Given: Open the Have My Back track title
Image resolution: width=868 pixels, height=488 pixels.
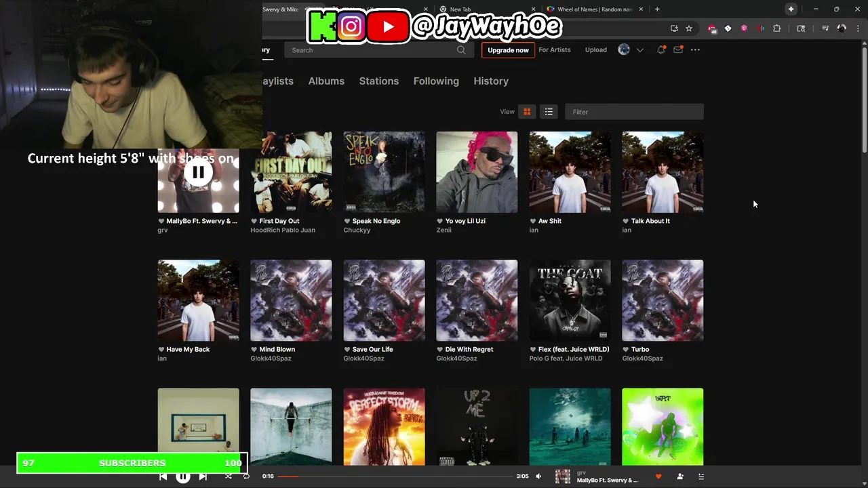Looking at the screenshot, I should 188,349.
